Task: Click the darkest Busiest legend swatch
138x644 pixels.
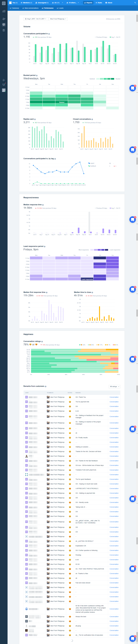Action: (112, 79)
